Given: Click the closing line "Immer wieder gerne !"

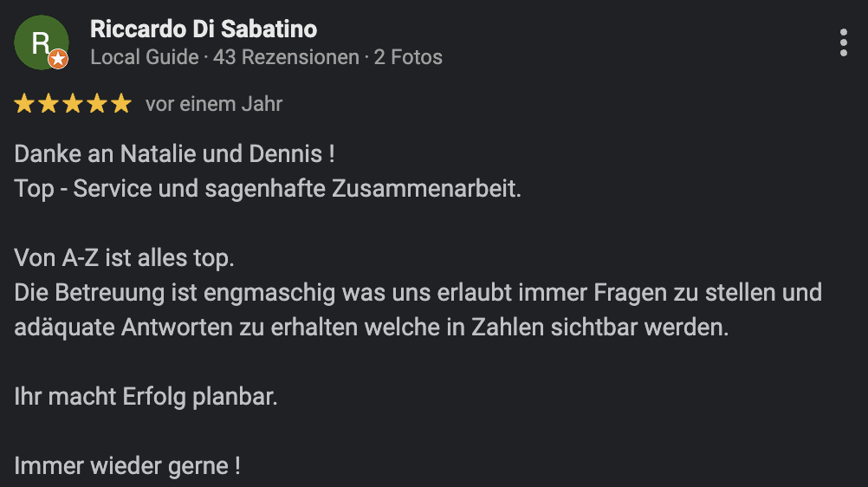Looking at the screenshot, I should 127,466.
